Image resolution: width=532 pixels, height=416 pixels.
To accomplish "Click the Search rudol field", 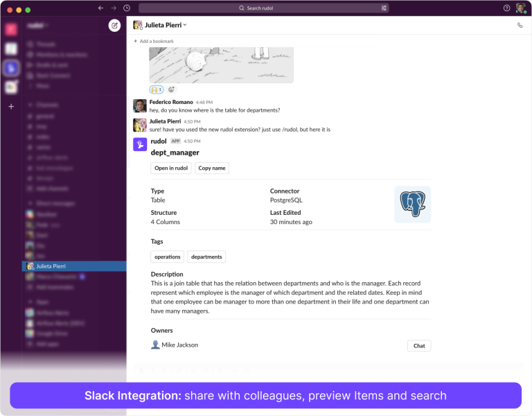I will [x=263, y=8].
